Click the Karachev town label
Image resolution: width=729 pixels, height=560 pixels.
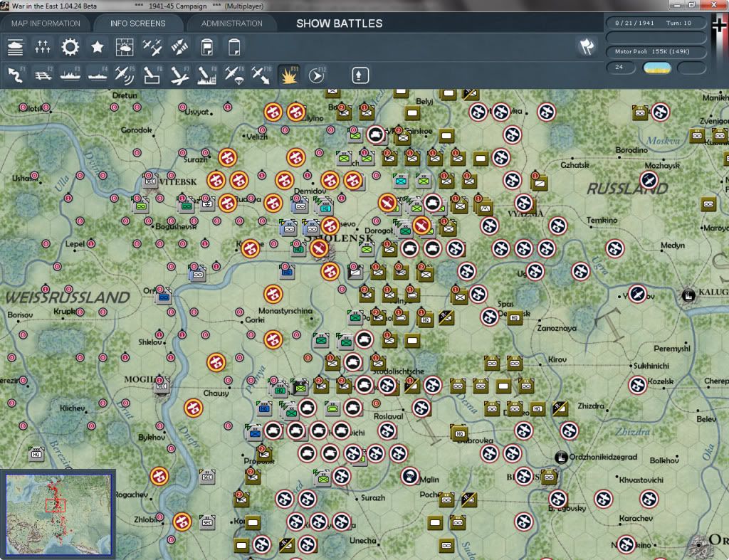coord(636,518)
